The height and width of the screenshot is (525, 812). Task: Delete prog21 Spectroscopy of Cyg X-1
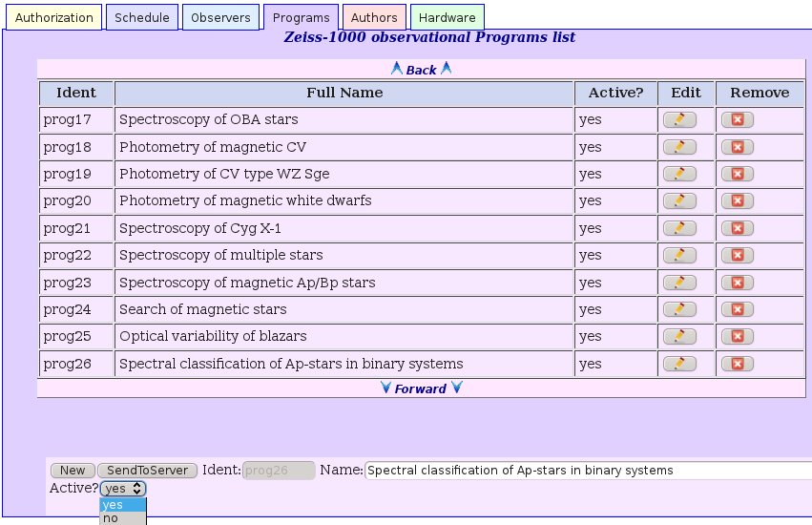click(x=738, y=228)
